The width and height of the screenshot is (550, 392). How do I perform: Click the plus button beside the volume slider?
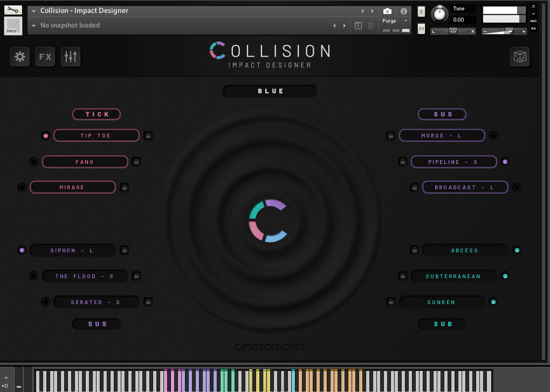524,31
